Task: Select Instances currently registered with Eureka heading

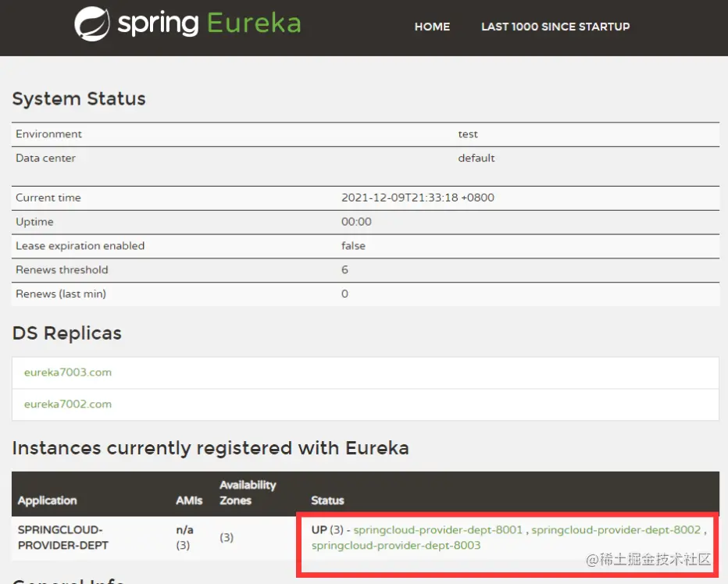Action: 210,448
